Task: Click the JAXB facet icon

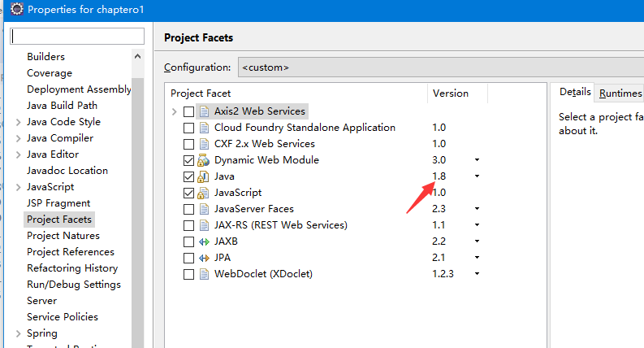Action: (204, 241)
